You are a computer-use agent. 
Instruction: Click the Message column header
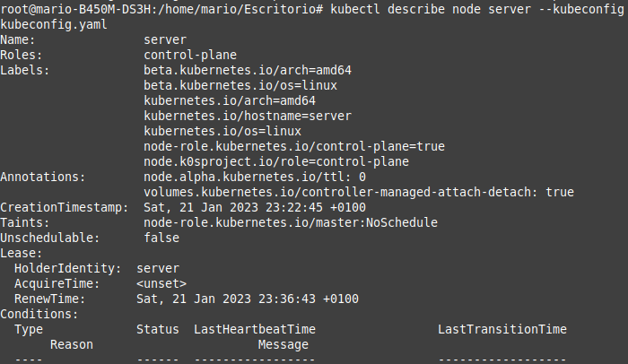(283, 344)
